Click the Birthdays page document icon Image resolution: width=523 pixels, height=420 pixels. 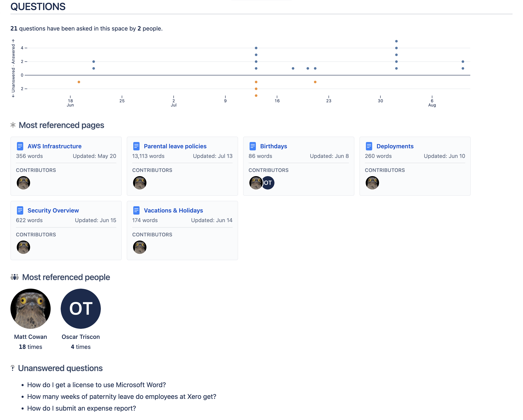tap(253, 146)
